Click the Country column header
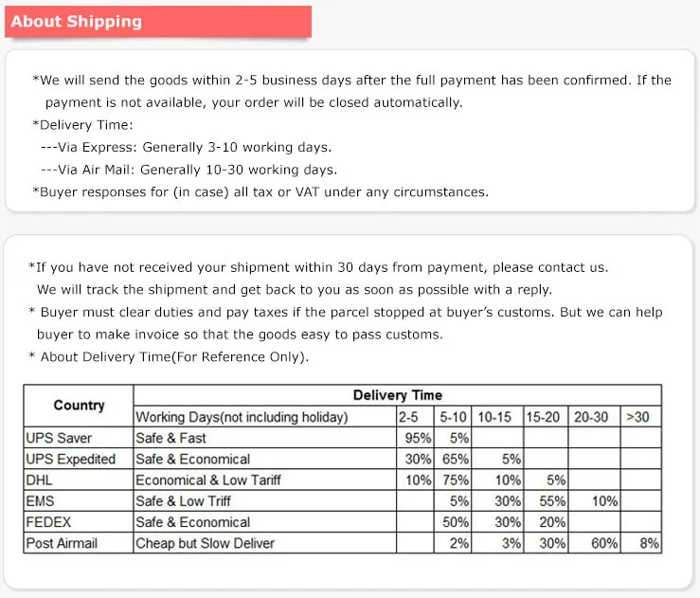 click(79, 406)
